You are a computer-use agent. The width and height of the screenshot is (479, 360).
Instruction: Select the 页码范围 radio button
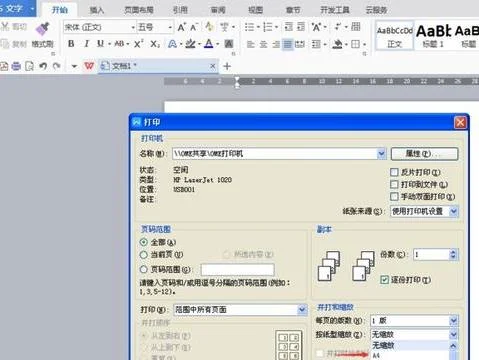(144, 269)
